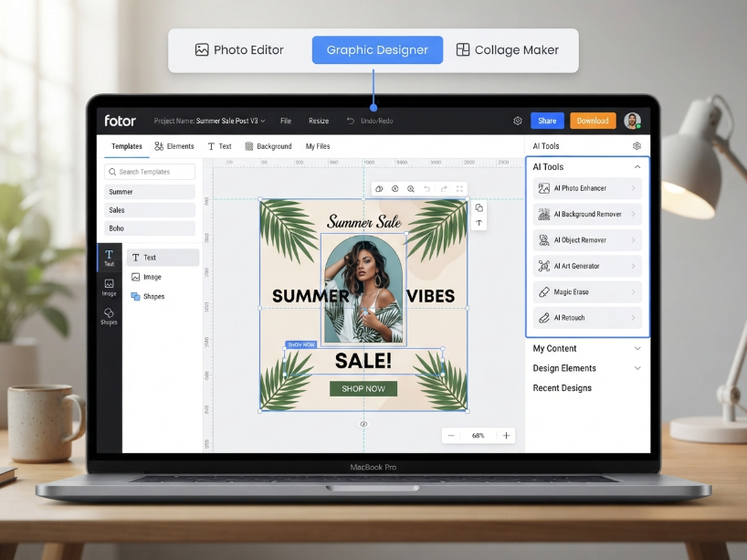The width and height of the screenshot is (747, 560).
Task: Click the fullscreen corners icon in the floating toolbar
Action: [x=459, y=189]
